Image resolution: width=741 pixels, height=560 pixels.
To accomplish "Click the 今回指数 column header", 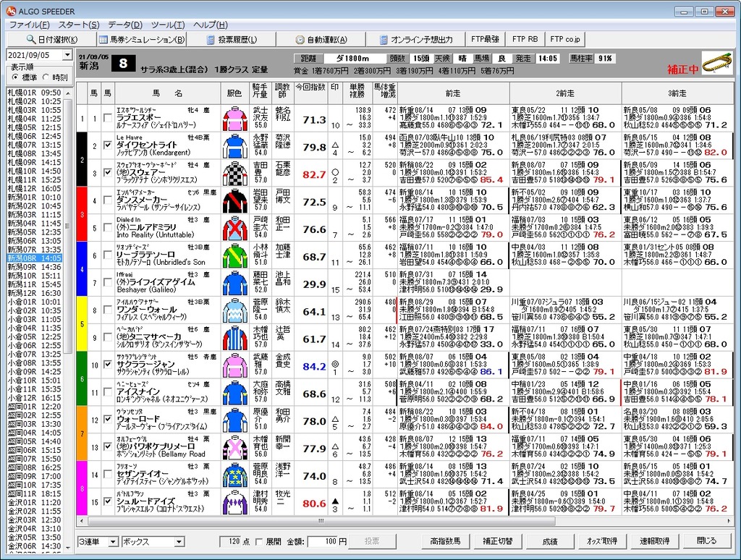I will click(310, 93).
